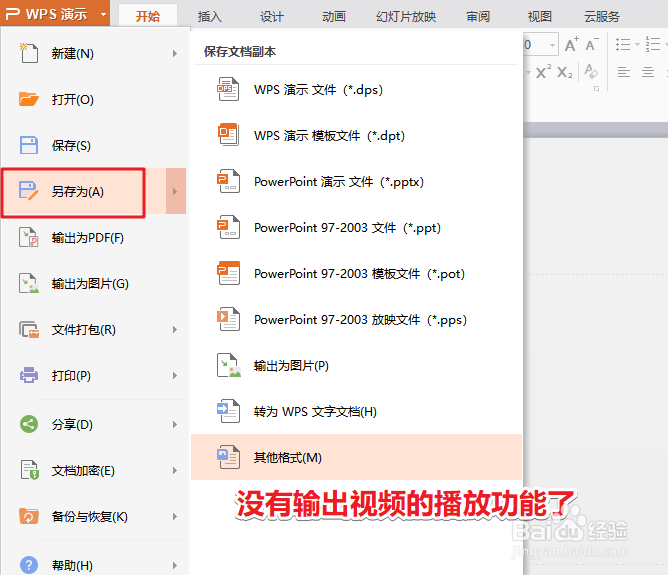This screenshot has height=575, width=668.
Task: Switch to the 开始 tab
Action: (x=148, y=16)
